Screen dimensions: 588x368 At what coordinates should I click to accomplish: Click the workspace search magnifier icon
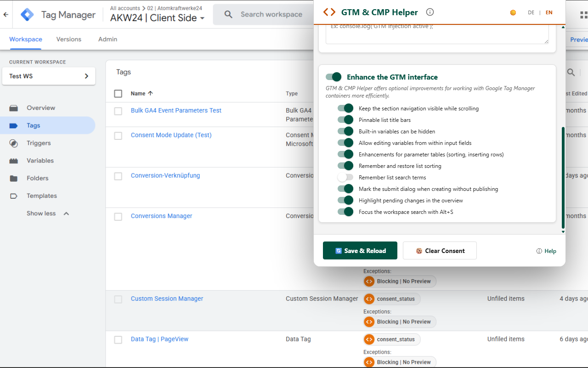point(228,15)
